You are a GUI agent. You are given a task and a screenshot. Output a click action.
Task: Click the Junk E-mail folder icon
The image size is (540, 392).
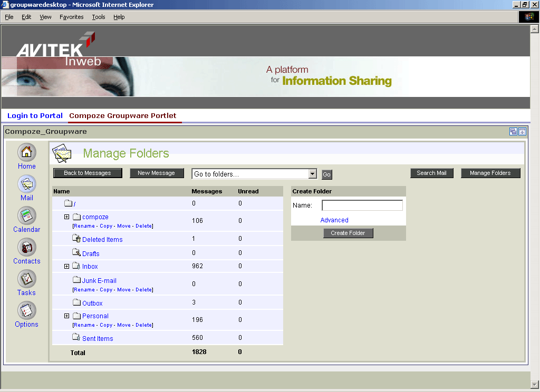point(76,279)
